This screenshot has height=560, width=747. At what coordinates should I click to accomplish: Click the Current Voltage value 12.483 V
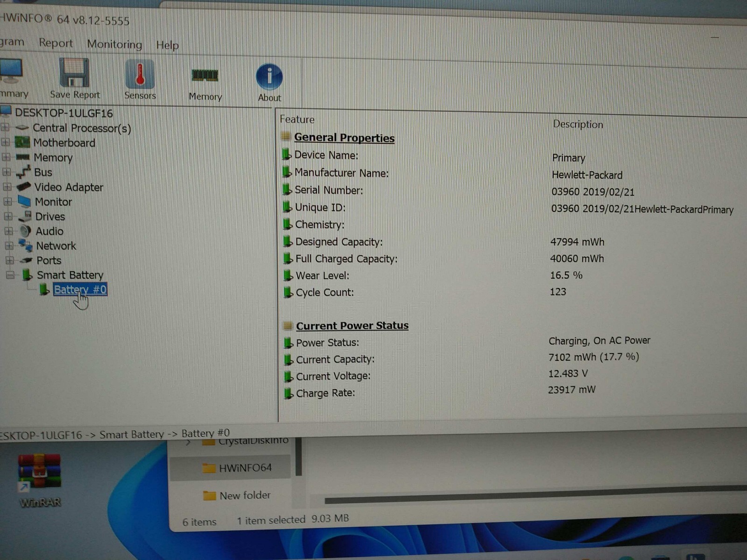(x=568, y=373)
